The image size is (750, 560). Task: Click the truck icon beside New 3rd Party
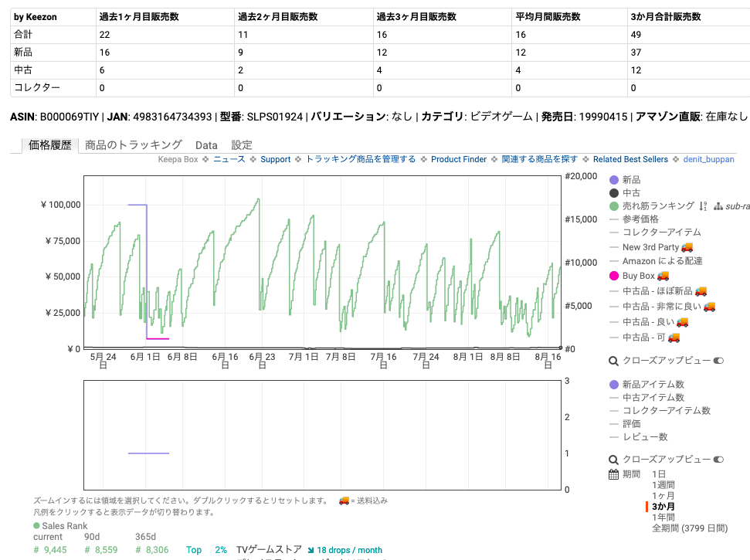687,247
